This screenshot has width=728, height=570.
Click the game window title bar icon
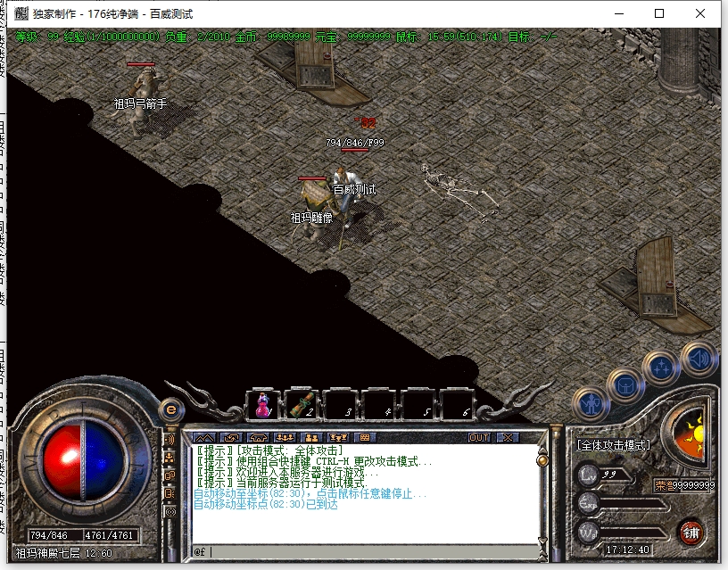(x=21, y=13)
